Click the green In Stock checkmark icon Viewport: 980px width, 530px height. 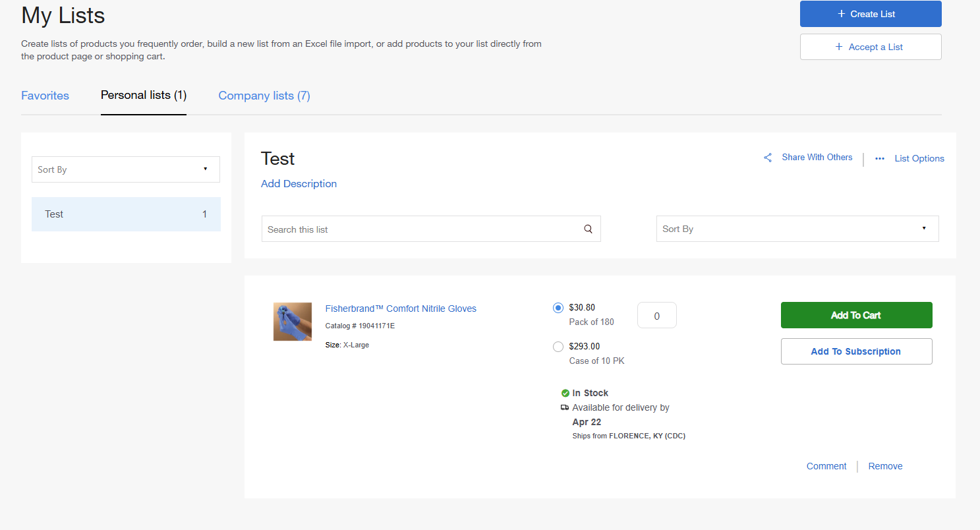(565, 393)
